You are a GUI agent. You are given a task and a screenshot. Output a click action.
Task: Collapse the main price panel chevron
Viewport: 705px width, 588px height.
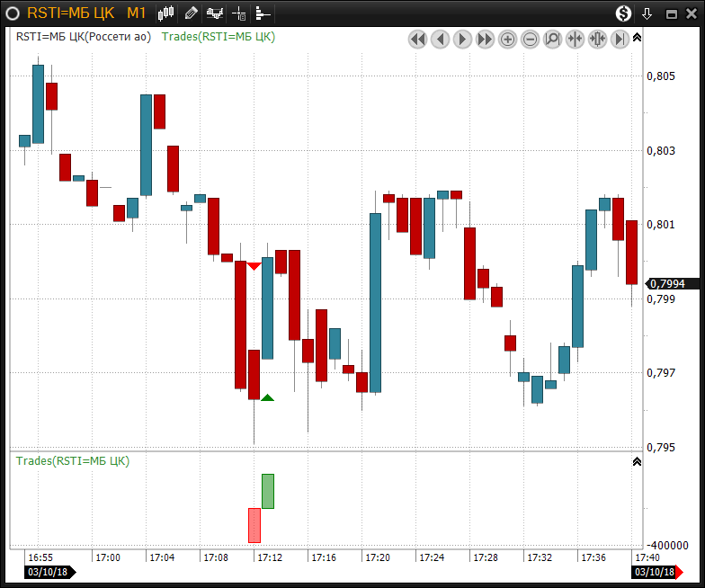click(637, 38)
